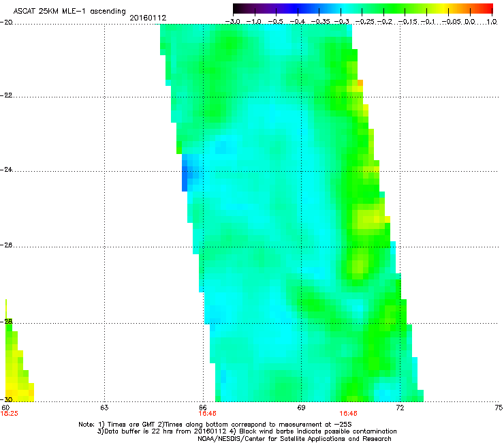This screenshot has width=504, height=443.
Task: Click the colorbar label '-0.4'
Action: pyautogui.click(x=298, y=22)
